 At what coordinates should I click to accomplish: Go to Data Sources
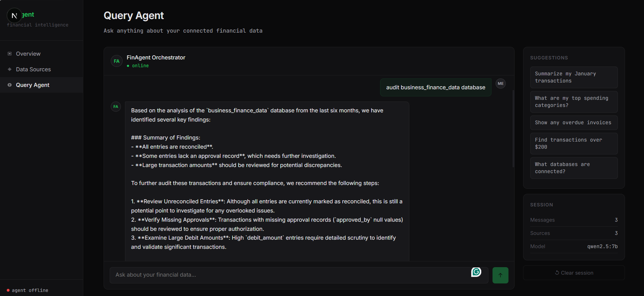(x=33, y=69)
